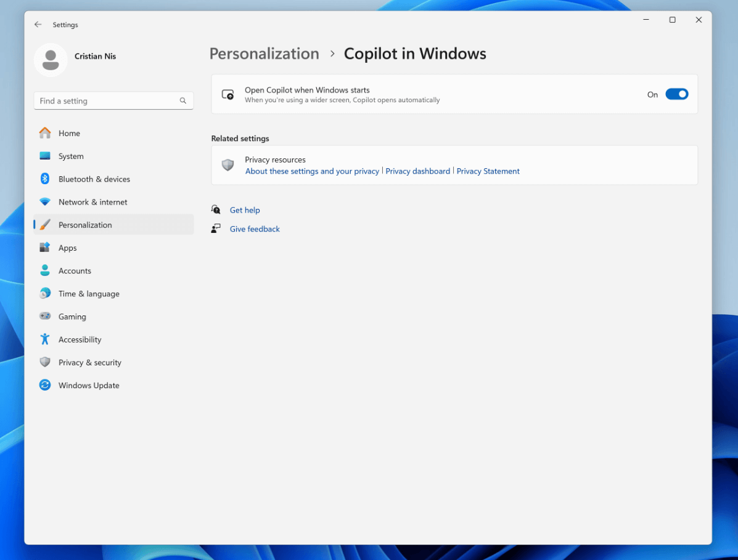Image resolution: width=738 pixels, height=560 pixels.
Task: Click the Privacy & security shield icon
Action: tap(45, 362)
